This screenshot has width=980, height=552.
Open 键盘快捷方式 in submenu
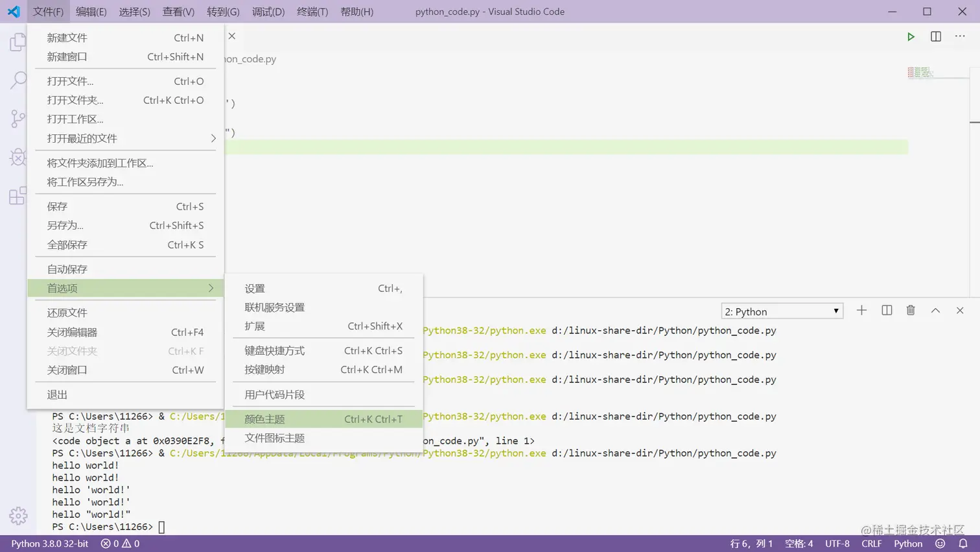tap(323, 350)
